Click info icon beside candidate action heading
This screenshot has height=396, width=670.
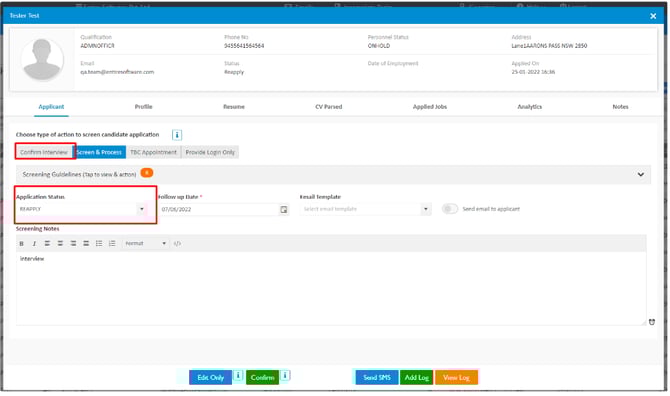tap(177, 135)
